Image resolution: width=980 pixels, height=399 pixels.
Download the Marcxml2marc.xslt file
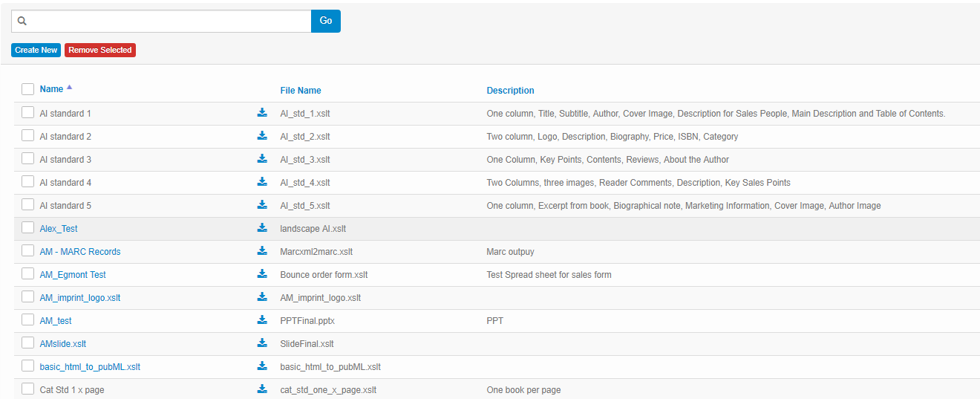click(262, 251)
